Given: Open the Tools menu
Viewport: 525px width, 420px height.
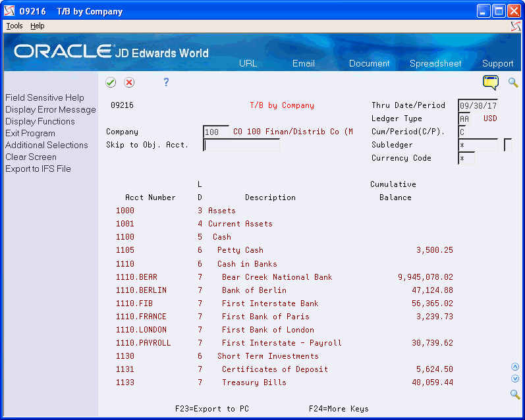Looking at the screenshot, I should click(x=14, y=26).
